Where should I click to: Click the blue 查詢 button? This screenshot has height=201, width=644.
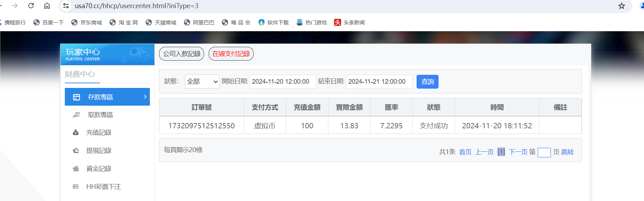click(428, 82)
